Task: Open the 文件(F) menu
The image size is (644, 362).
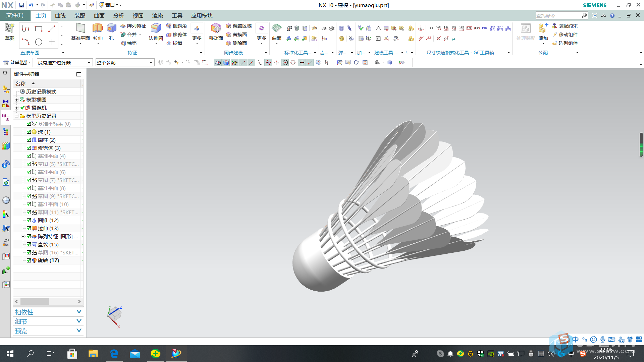Action: coord(15,15)
